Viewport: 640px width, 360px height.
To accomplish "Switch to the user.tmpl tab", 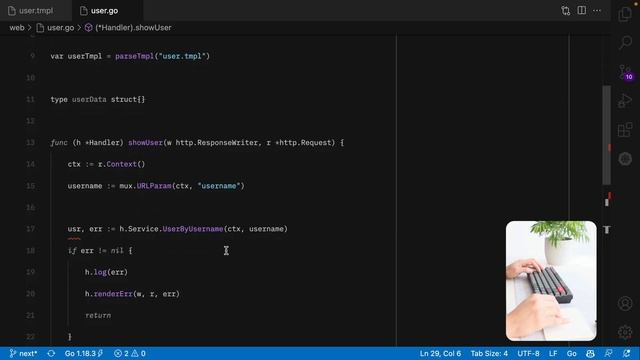I will click(36, 11).
